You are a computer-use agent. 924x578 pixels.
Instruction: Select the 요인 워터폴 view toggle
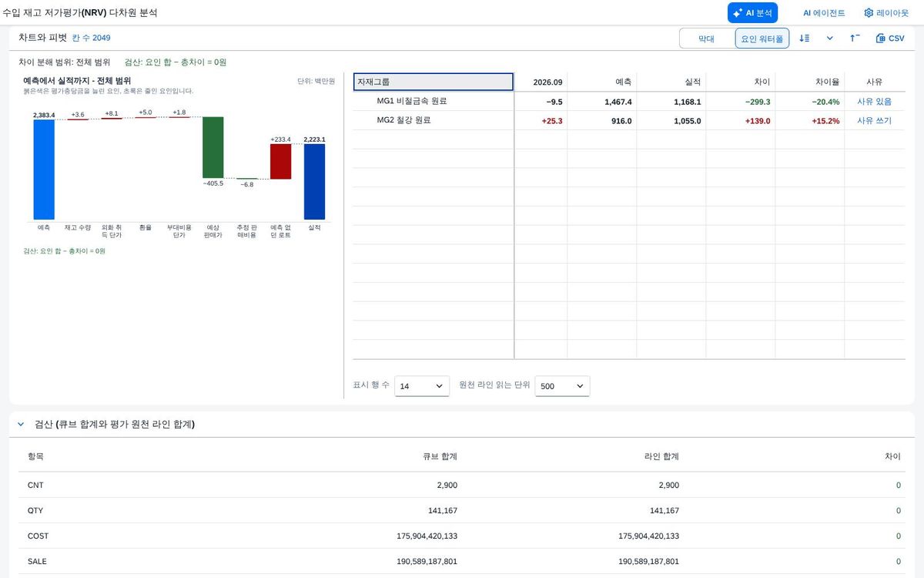[x=762, y=38]
